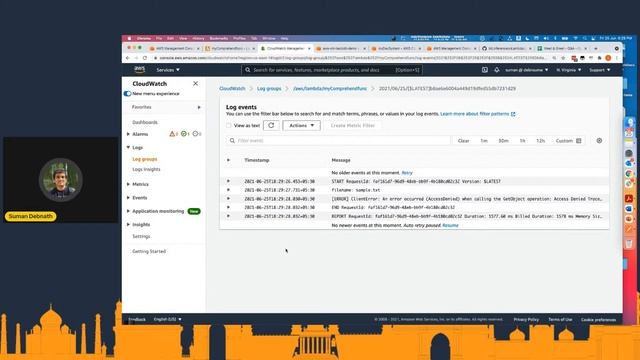This screenshot has width=640, height=360.
Task: Select the 1h time range
Action: point(522,140)
